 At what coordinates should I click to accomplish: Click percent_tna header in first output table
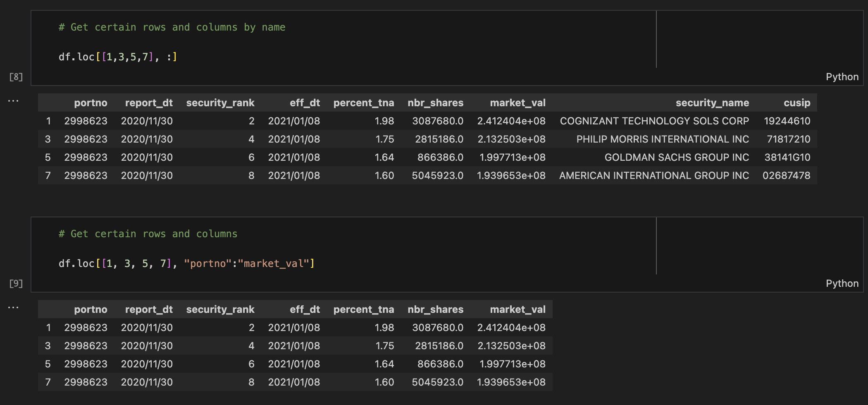pyautogui.click(x=364, y=103)
